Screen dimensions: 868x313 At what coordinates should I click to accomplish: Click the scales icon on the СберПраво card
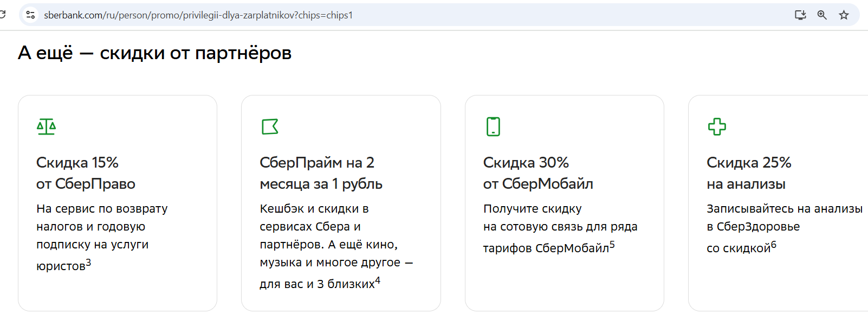point(46,126)
